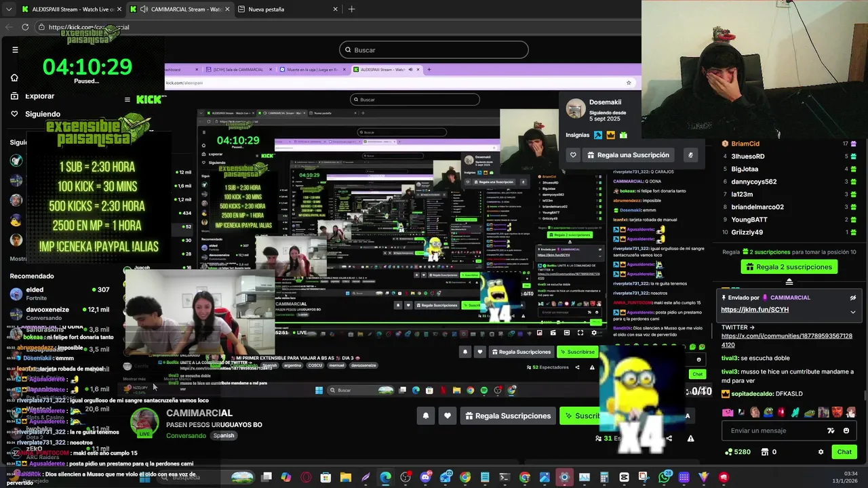
Task: Go to Kick home icon in sidebar
Action: [14, 78]
